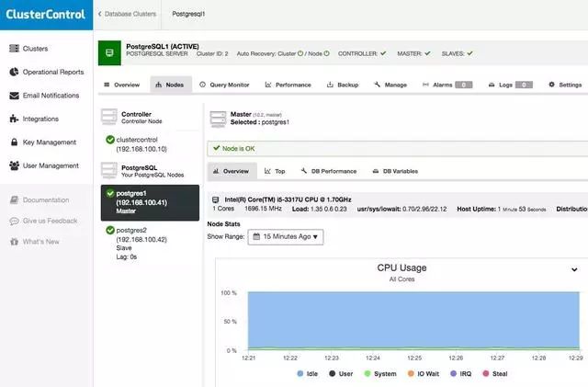Open the Performance tab
588x387 pixels.
(x=288, y=85)
